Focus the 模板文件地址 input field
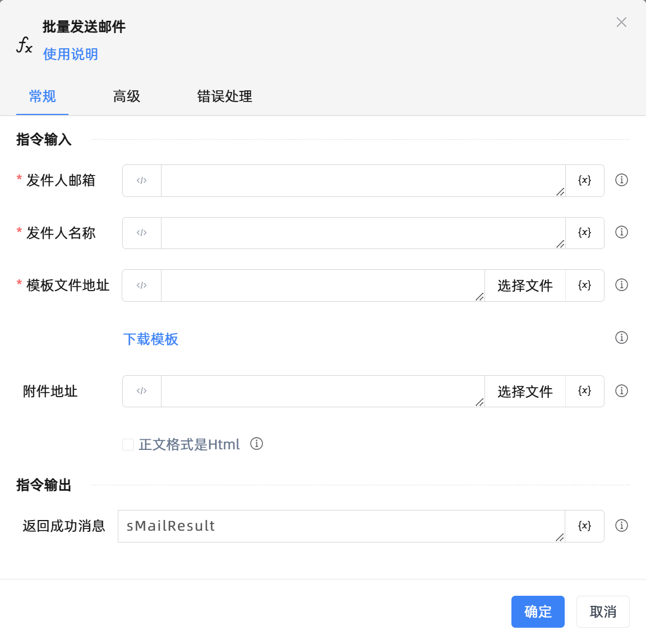 tap(322, 286)
